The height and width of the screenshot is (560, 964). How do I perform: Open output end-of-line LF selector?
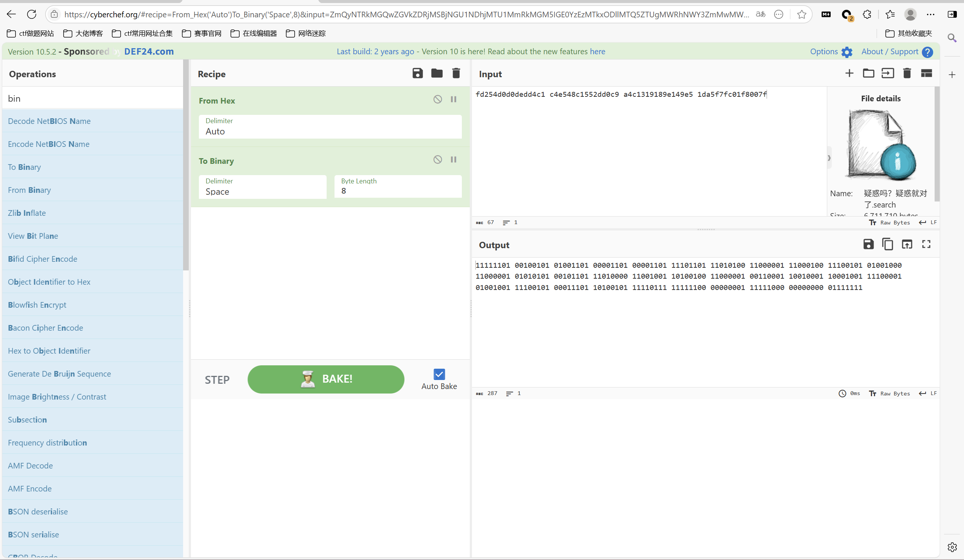(928, 393)
